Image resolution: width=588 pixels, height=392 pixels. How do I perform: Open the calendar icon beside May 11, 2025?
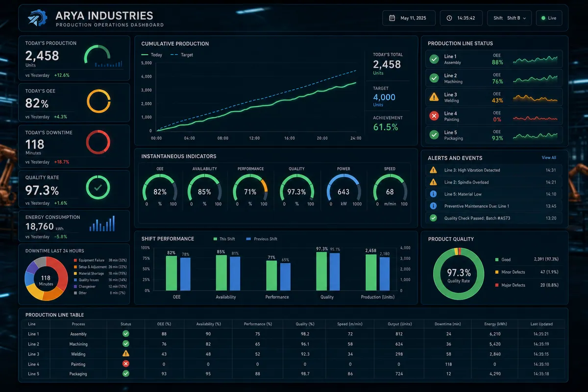click(x=392, y=18)
